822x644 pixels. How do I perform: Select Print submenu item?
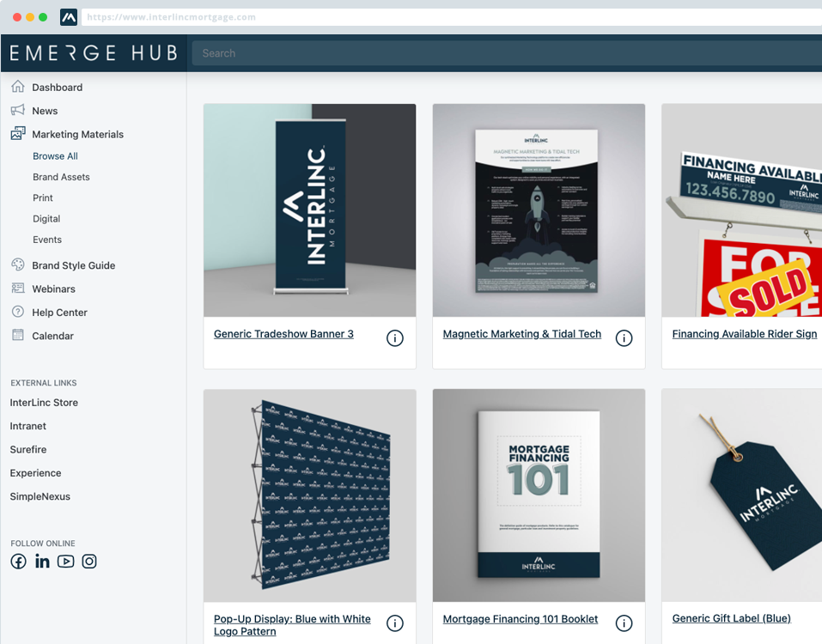click(42, 198)
